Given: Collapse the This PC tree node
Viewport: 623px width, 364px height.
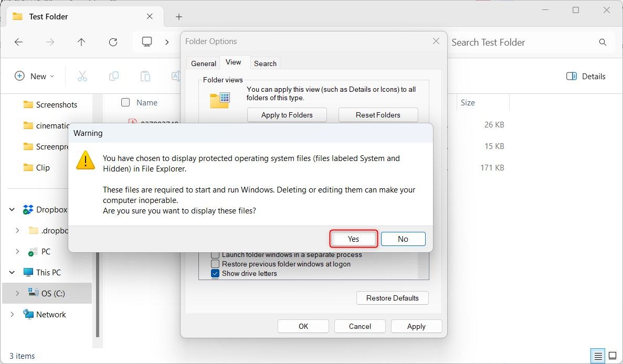Looking at the screenshot, I should 12,272.
